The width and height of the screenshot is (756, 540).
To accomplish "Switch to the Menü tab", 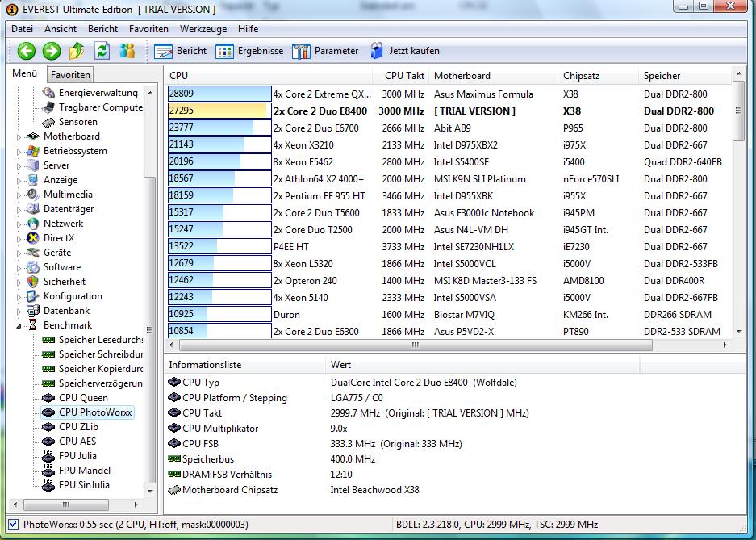I will click(x=25, y=73).
